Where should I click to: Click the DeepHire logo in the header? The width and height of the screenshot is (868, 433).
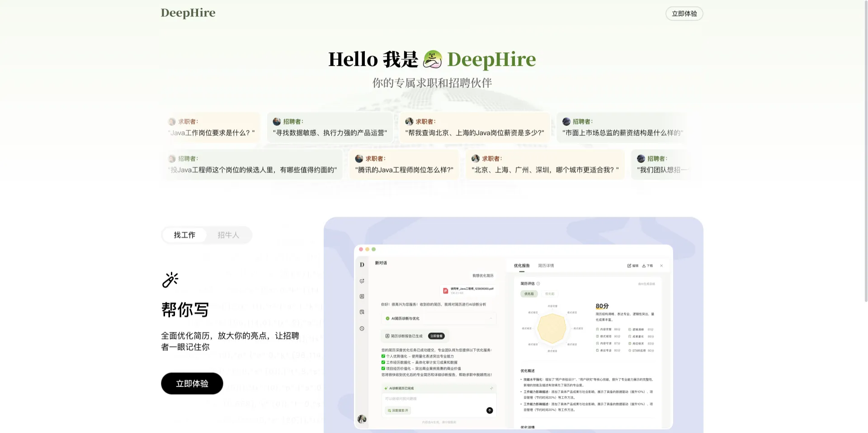pos(188,13)
